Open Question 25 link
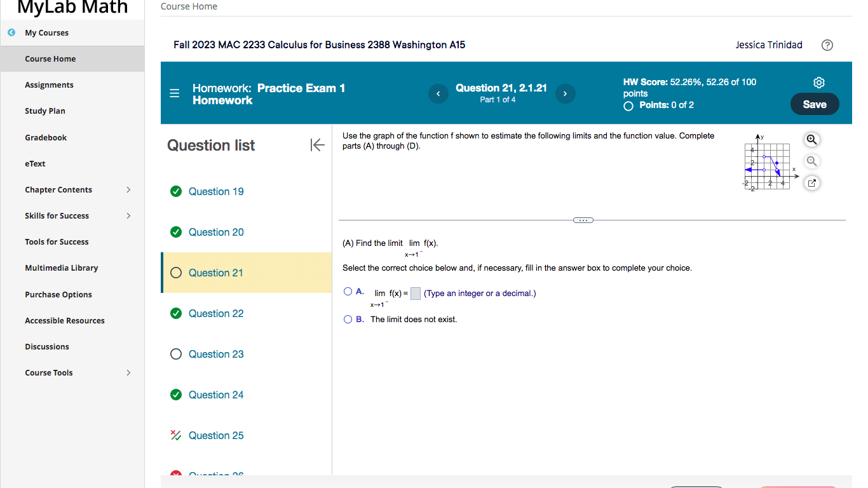Image resolution: width=868 pixels, height=488 pixels. click(216, 435)
